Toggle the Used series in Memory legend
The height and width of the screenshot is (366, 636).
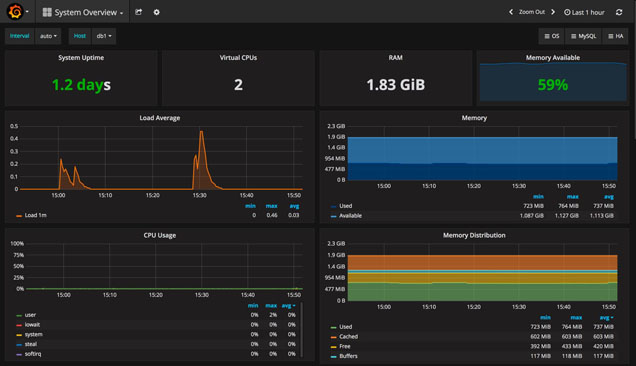(x=346, y=206)
